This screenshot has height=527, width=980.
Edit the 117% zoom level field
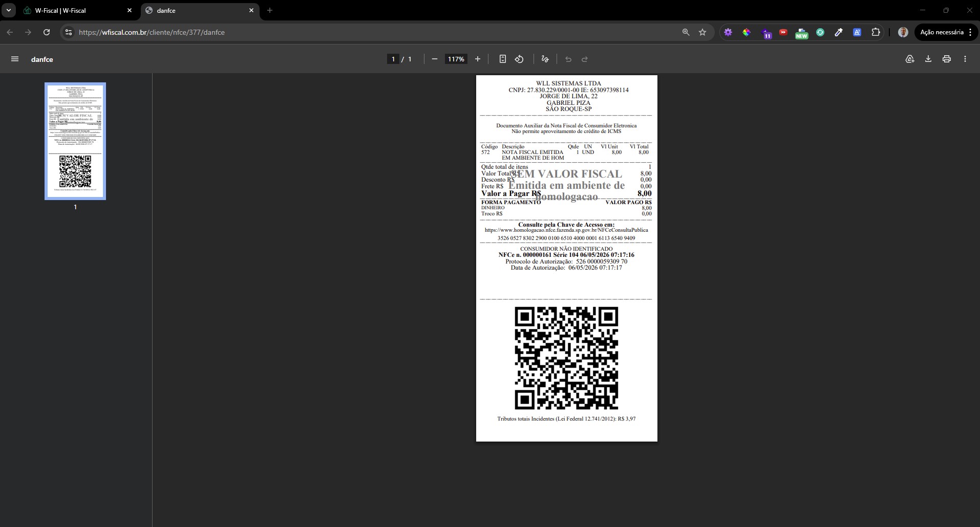[x=456, y=59]
